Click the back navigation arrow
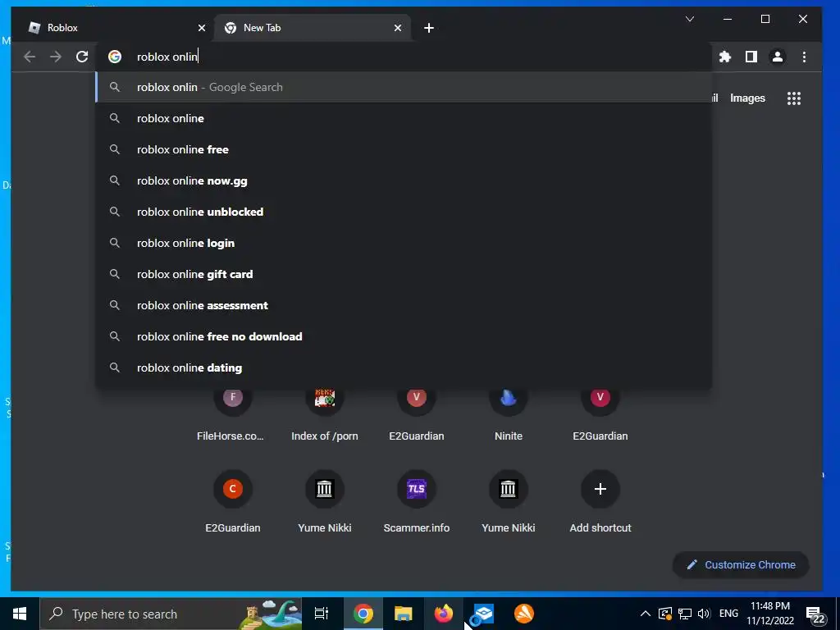The image size is (840, 630). point(30,57)
